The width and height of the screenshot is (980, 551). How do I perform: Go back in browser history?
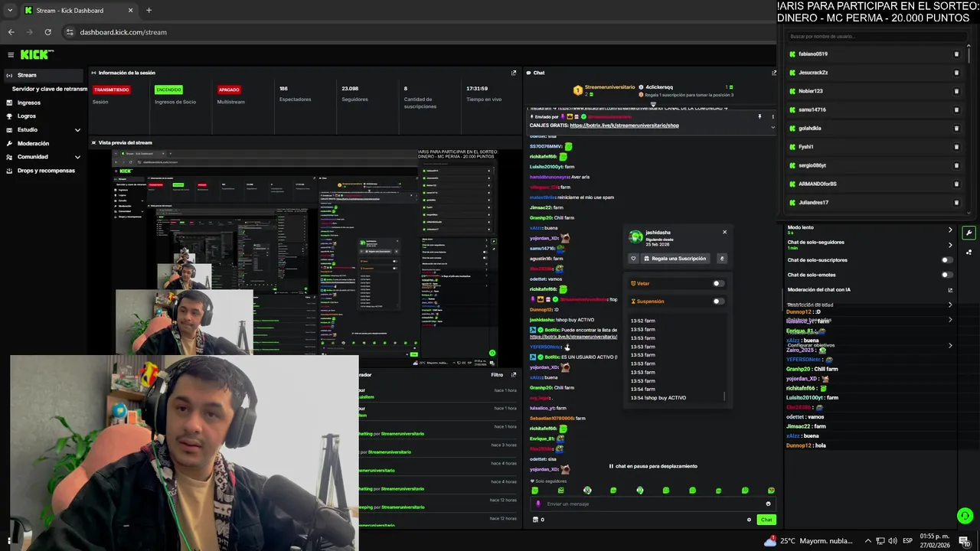11,32
